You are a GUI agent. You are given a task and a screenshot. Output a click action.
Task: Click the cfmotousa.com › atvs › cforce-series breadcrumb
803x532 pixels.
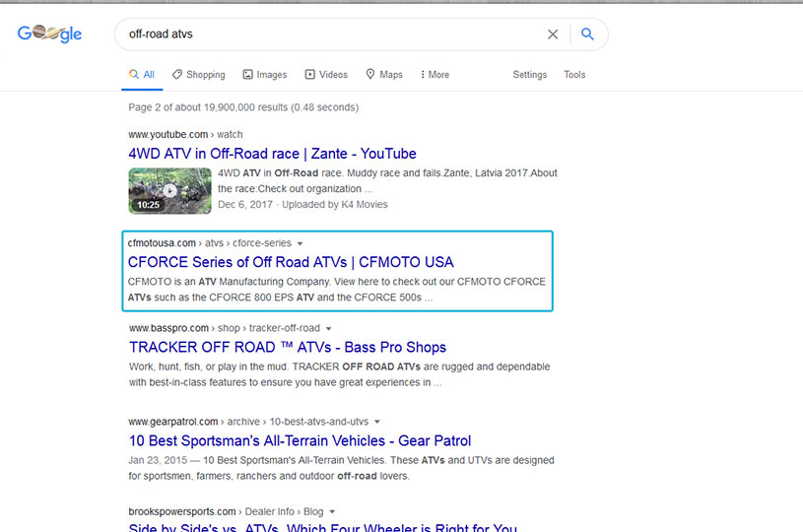pyautogui.click(x=210, y=243)
